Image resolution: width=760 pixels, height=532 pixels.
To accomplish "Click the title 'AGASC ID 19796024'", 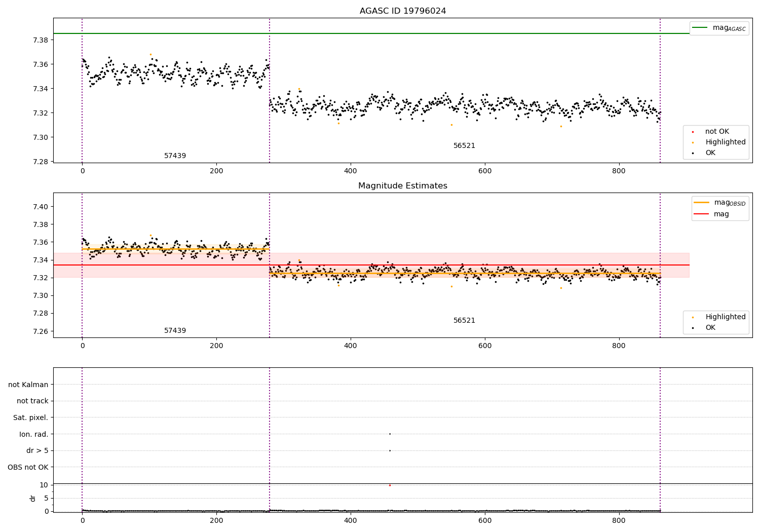I will [403, 11].
